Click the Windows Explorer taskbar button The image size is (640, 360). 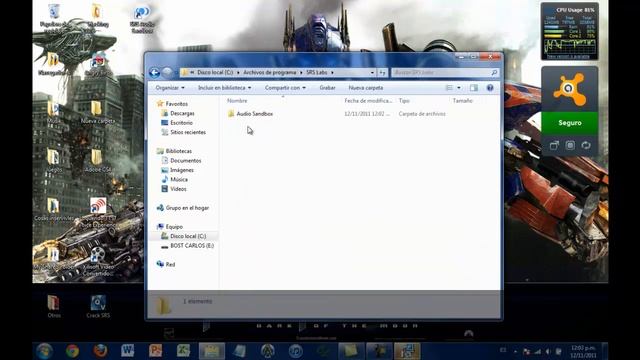tap(211, 351)
